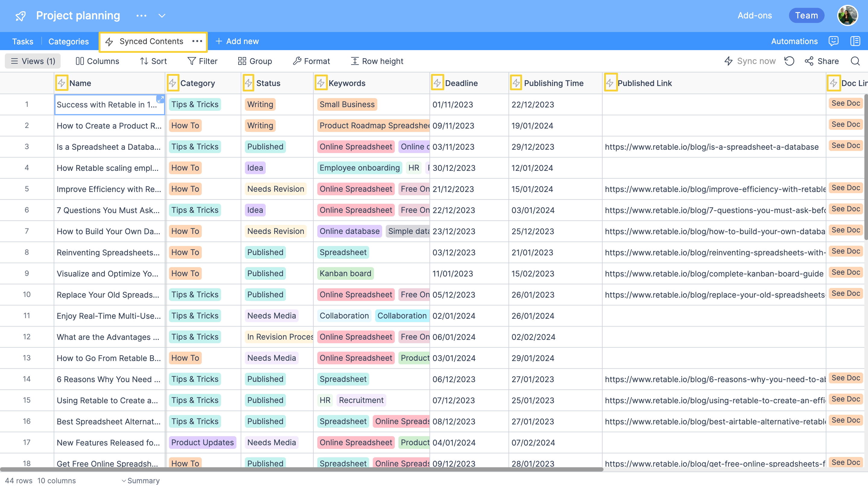The image size is (868, 489).
Task: Select the Columns panel toggle
Action: pos(98,61)
